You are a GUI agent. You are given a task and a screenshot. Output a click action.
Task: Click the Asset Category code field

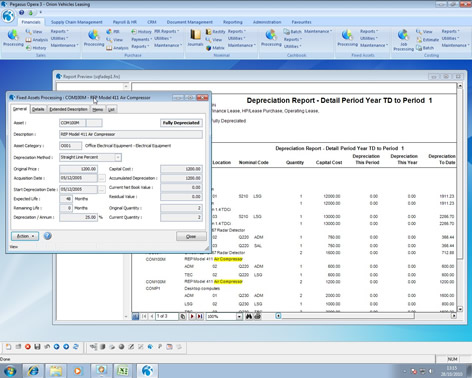70,146
